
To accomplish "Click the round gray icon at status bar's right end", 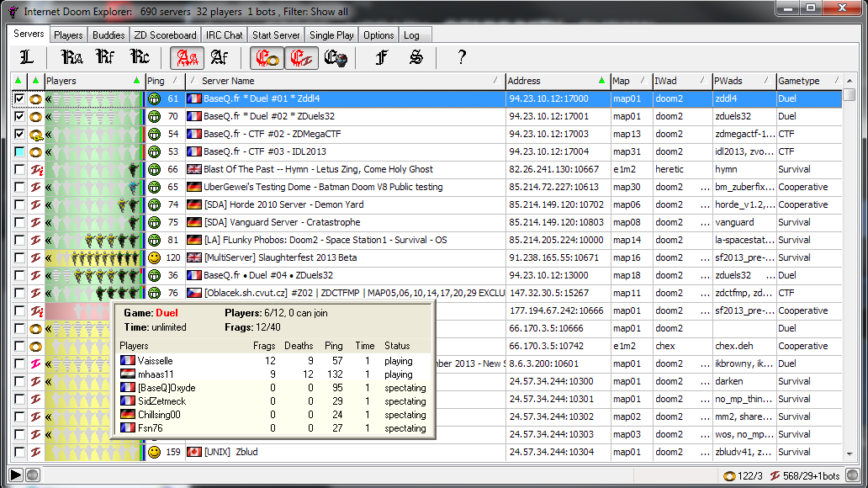I will click(853, 475).
